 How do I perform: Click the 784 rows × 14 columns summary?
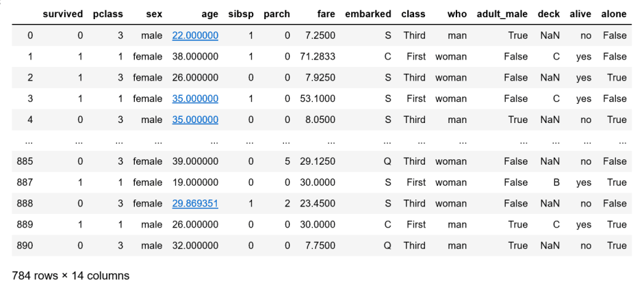click(70, 276)
